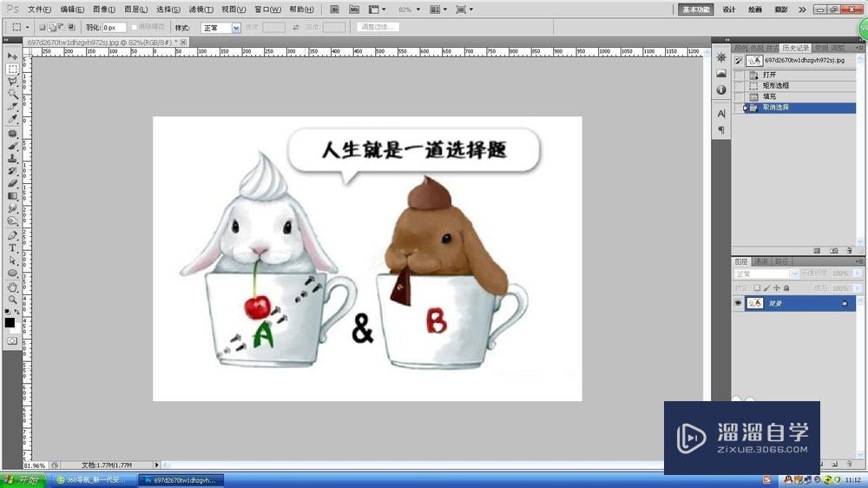Toggle visibility of the 背景 layer
This screenshot has width=868, height=488.
(738, 303)
